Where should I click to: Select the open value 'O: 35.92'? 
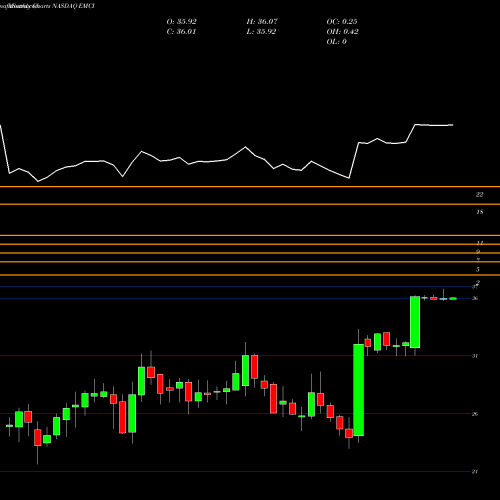[181, 22]
